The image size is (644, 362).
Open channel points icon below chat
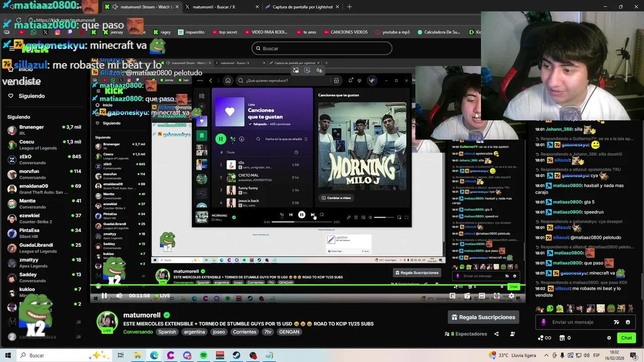pyautogui.click(x=544, y=338)
